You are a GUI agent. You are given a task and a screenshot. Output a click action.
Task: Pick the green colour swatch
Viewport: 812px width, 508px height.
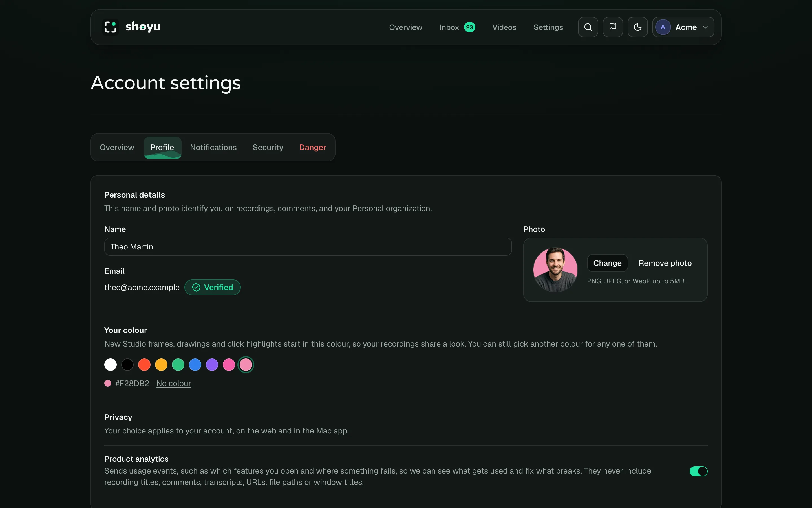pos(178,365)
